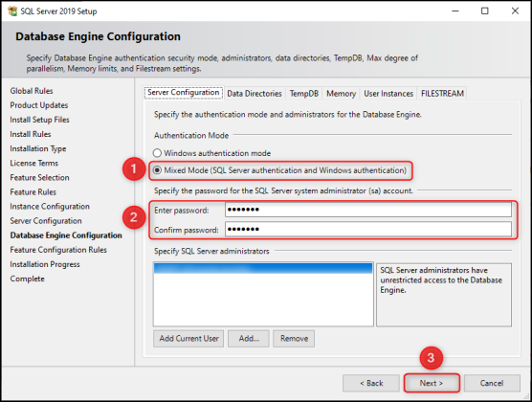Maximize the setup window
The image size is (532, 402).
tap(485, 11)
